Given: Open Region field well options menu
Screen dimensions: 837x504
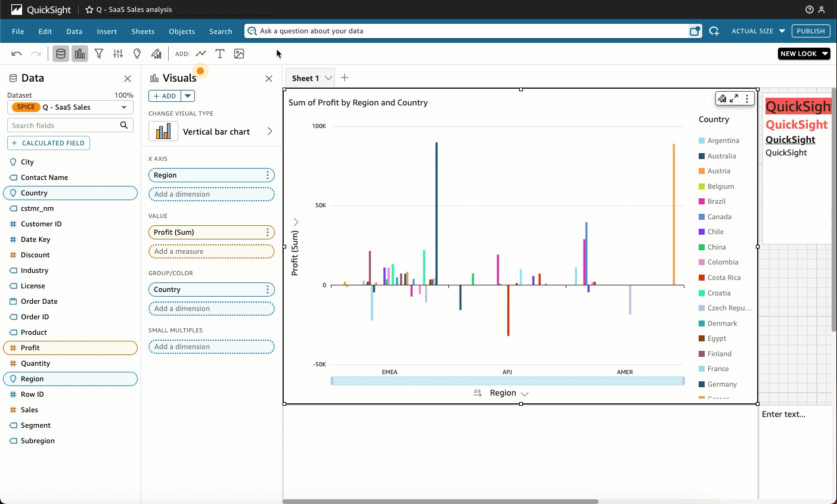Looking at the screenshot, I should click(x=268, y=175).
